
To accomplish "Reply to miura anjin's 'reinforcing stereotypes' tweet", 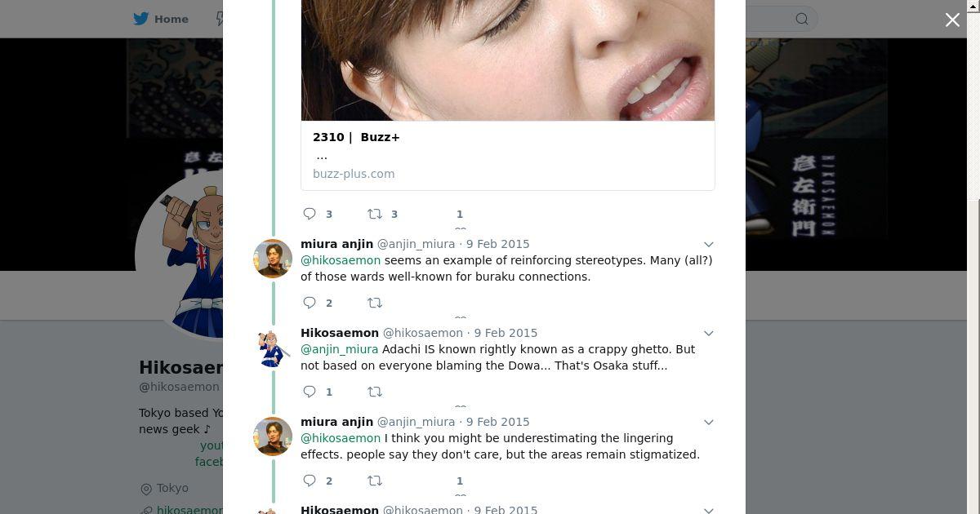I will [310, 303].
